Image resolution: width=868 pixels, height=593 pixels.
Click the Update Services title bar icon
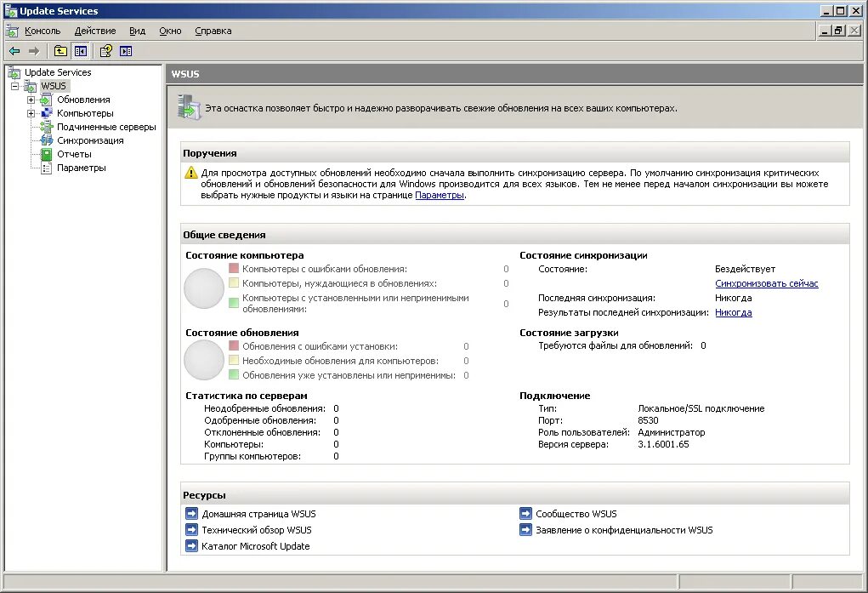coord(10,10)
